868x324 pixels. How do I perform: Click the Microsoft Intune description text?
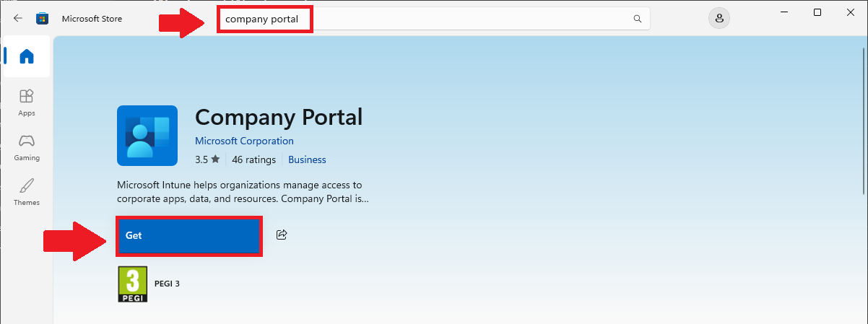point(243,191)
